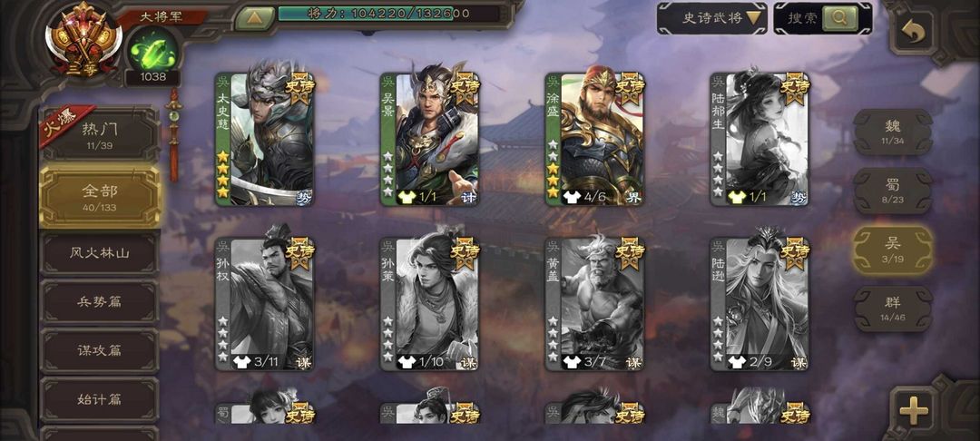Click skin shirt icon on 孙权 card

click(241, 362)
